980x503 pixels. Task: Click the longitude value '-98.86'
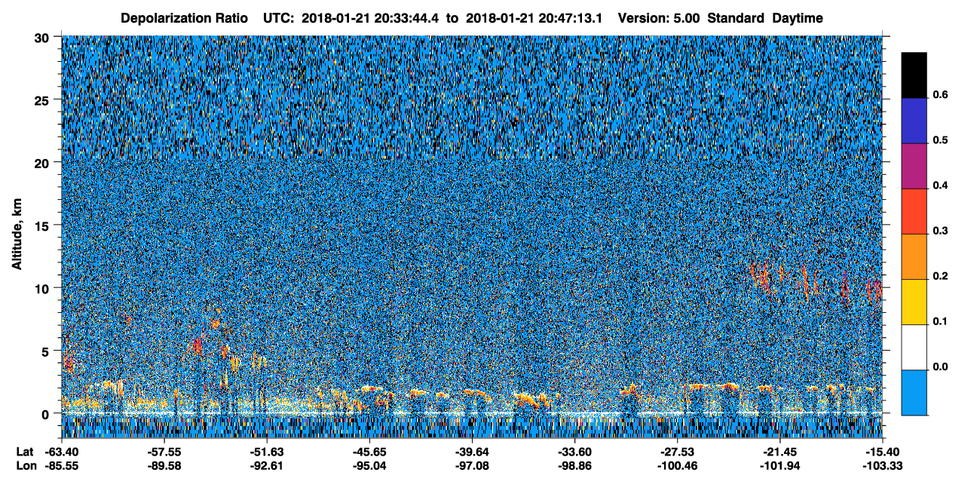click(574, 465)
